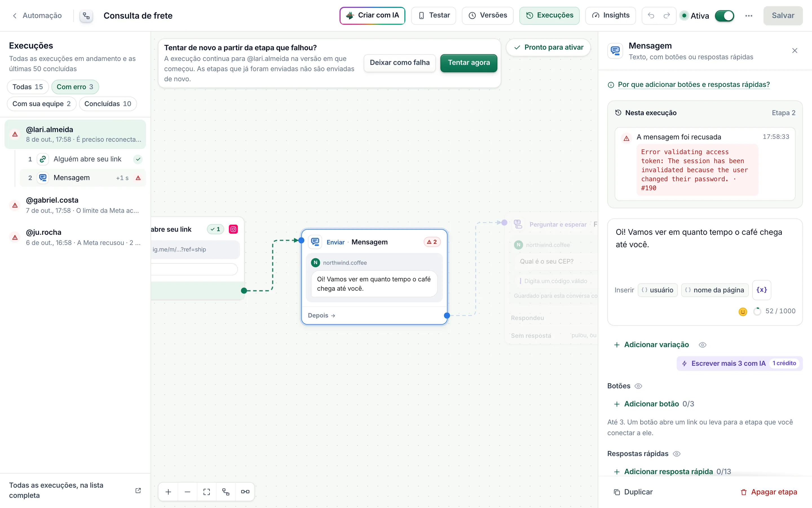
Task: Click the auto-arrange flow layout icon
Action: pyautogui.click(x=226, y=492)
